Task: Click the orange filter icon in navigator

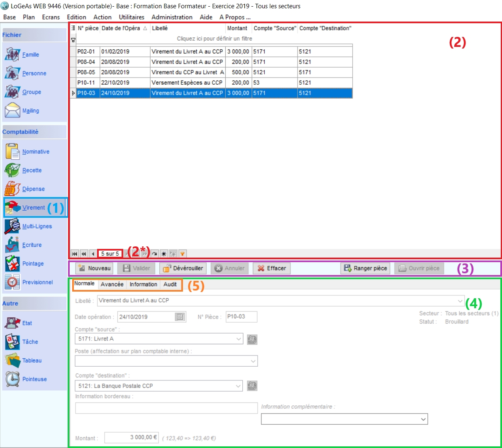Action: pos(182,254)
